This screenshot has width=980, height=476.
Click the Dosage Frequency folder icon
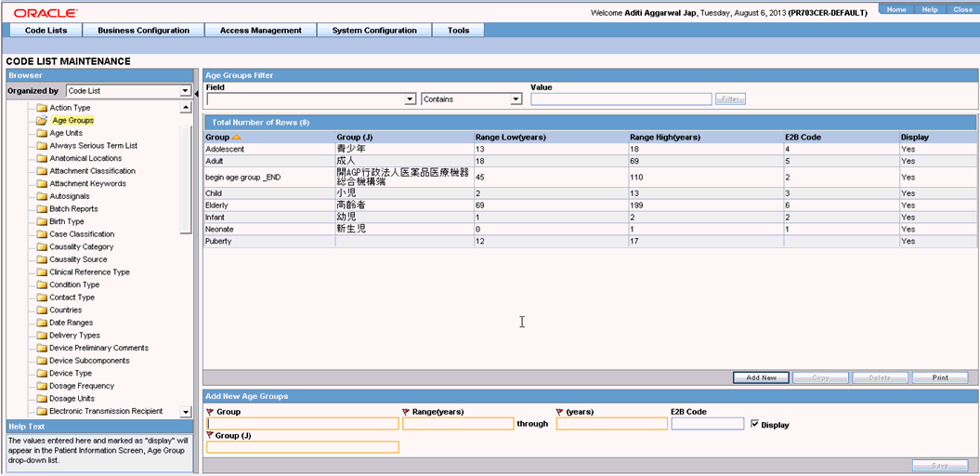click(42, 386)
